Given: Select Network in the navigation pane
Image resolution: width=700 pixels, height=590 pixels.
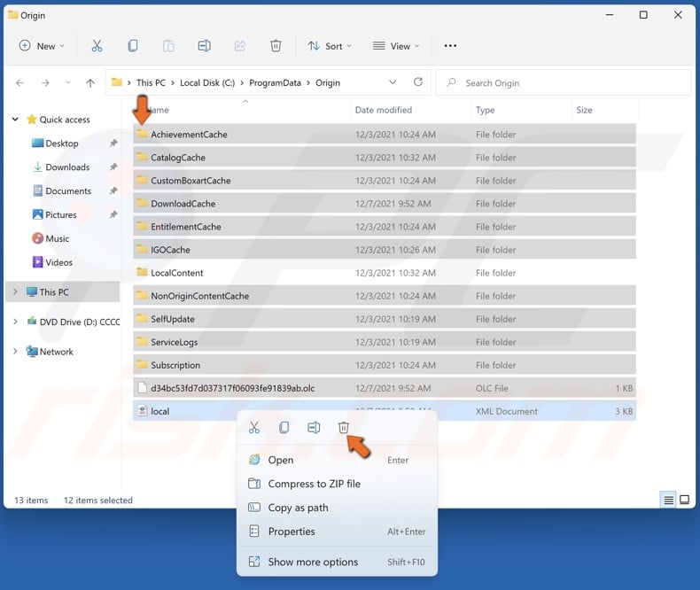Looking at the screenshot, I should click(x=50, y=351).
